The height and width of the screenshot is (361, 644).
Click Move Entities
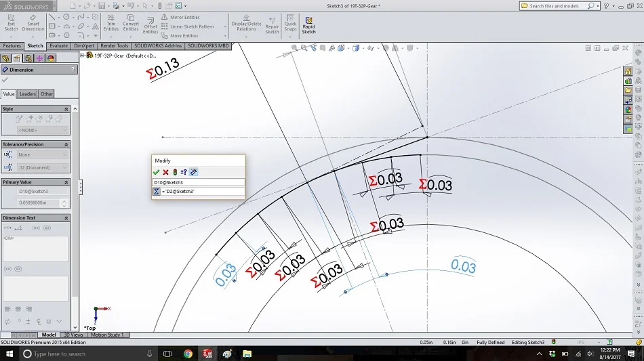coord(180,36)
